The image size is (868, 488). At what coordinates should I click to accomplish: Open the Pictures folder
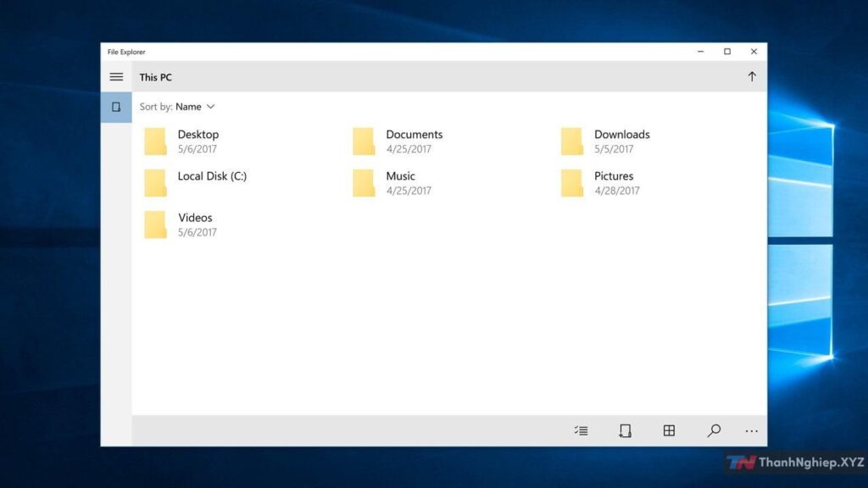[x=612, y=175]
